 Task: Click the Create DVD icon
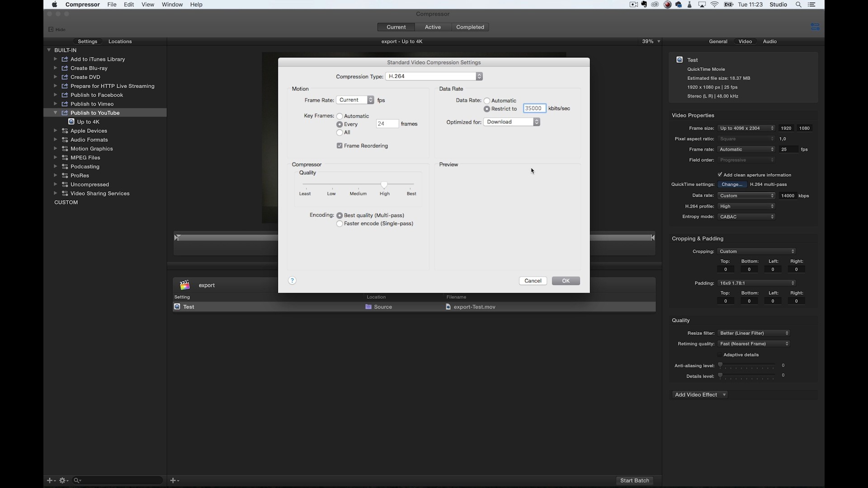pos(65,77)
